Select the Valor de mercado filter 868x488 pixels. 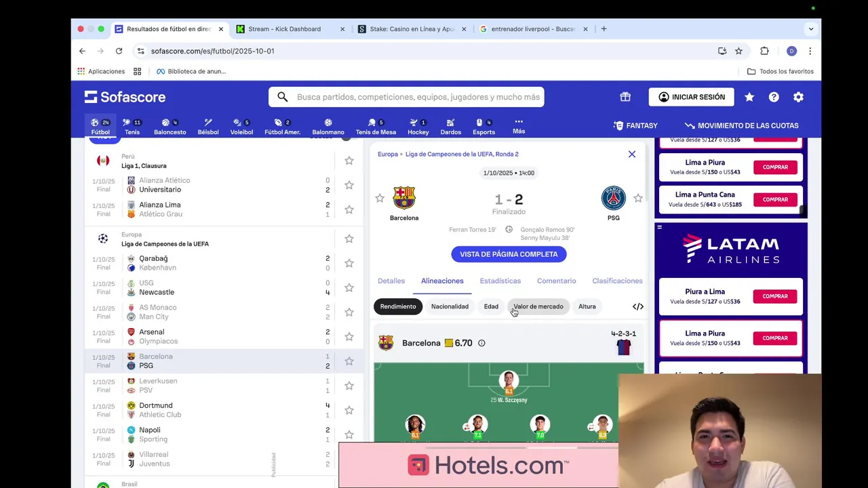pyautogui.click(x=538, y=306)
